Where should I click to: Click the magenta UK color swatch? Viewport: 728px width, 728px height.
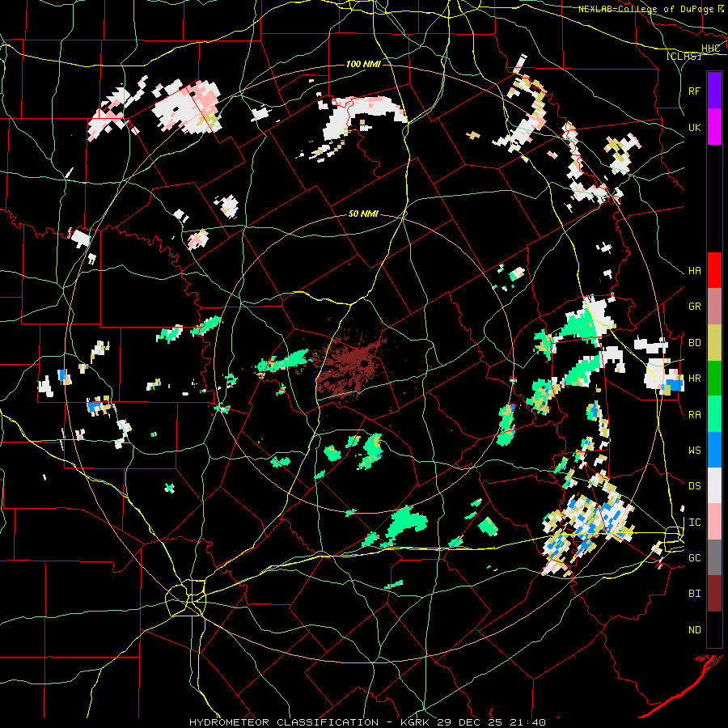(714, 127)
